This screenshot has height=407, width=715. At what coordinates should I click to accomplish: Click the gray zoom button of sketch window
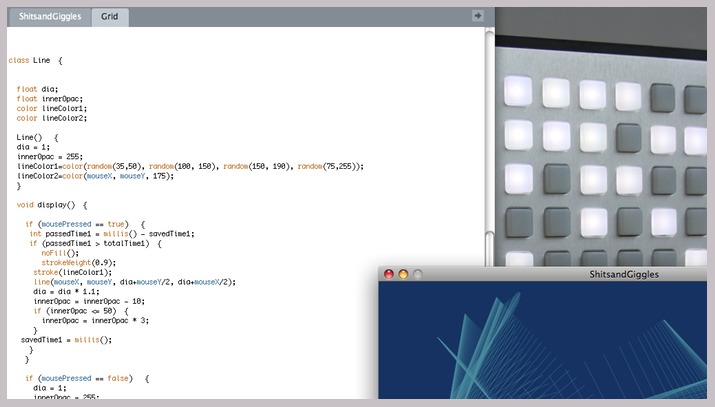click(418, 274)
